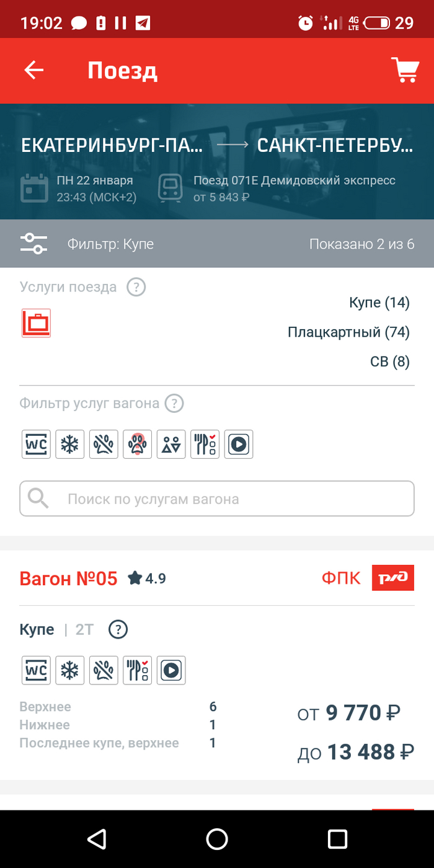Tap the ПН 22 января date
This screenshot has width=434, height=868.
point(95,180)
